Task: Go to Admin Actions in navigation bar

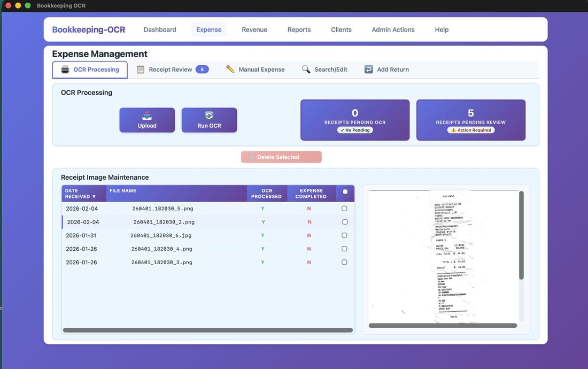Action: pos(393,30)
